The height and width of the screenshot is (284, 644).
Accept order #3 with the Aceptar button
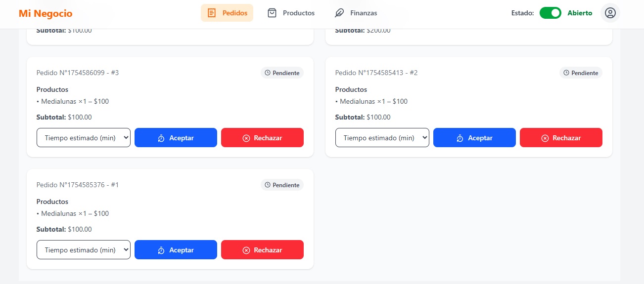(176, 138)
